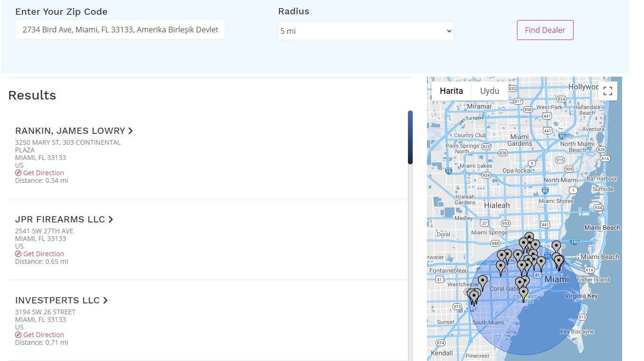The width and height of the screenshot is (644, 361).
Task: Click compass icon under INVESTPERTS LLC
Action: 19,335
